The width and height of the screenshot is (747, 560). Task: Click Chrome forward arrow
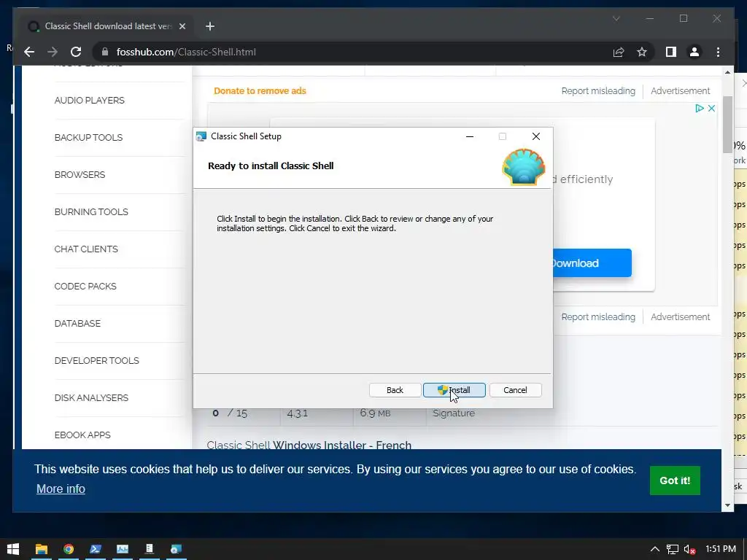53,52
